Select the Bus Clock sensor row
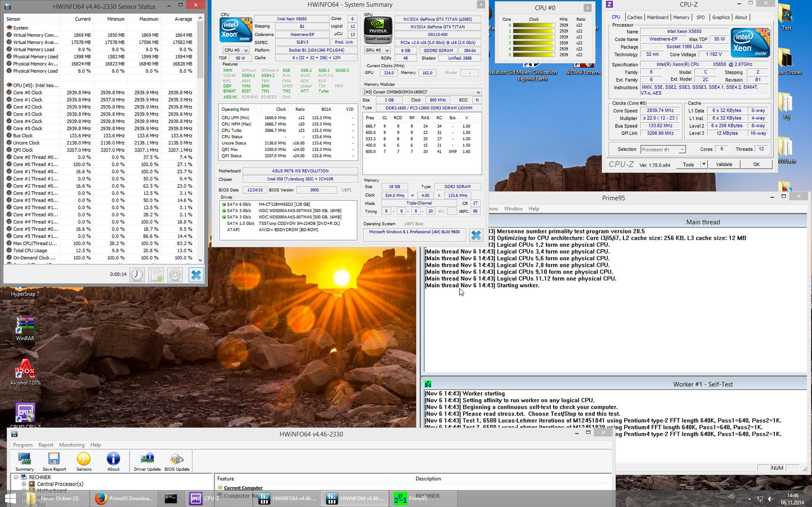The width and height of the screenshot is (812, 507). tap(101, 136)
